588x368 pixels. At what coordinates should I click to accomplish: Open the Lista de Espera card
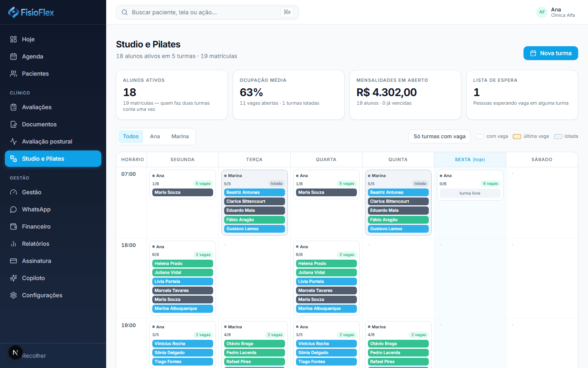pyautogui.click(x=522, y=95)
